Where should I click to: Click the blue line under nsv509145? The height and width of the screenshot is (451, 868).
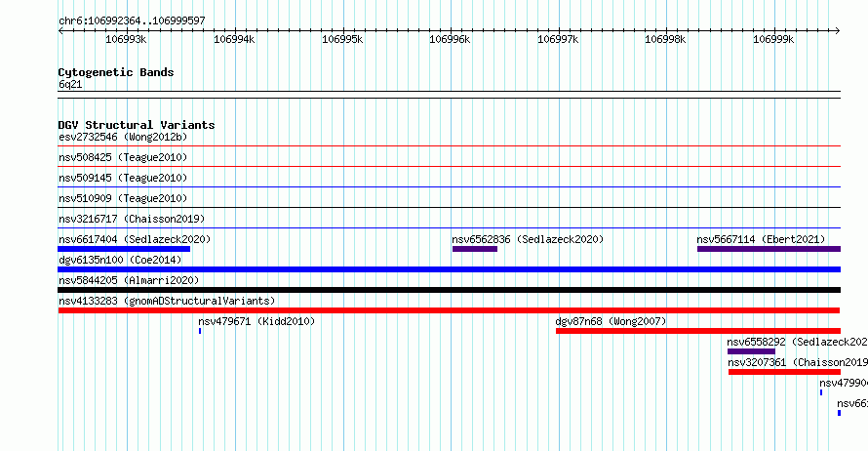click(x=449, y=187)
